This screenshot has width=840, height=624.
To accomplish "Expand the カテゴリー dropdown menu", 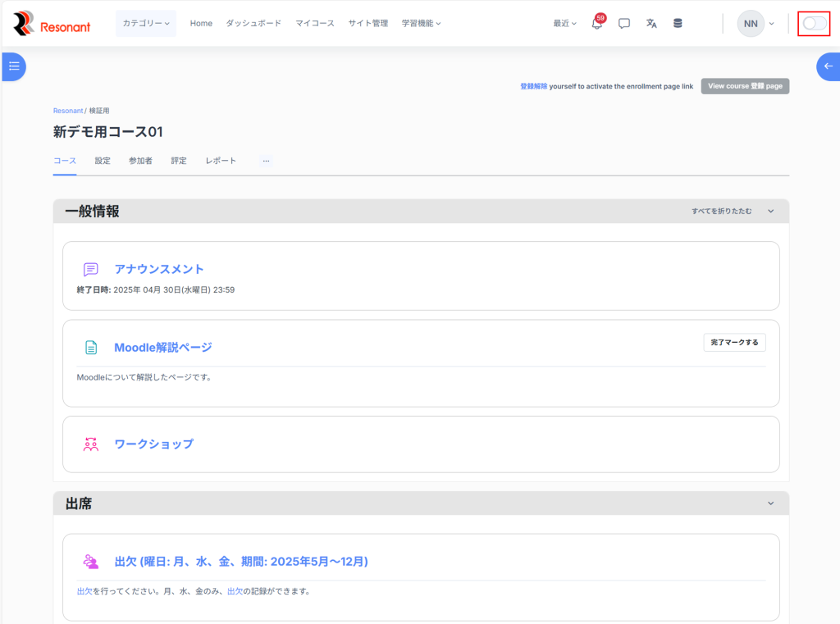I will (x=146, y=24).
